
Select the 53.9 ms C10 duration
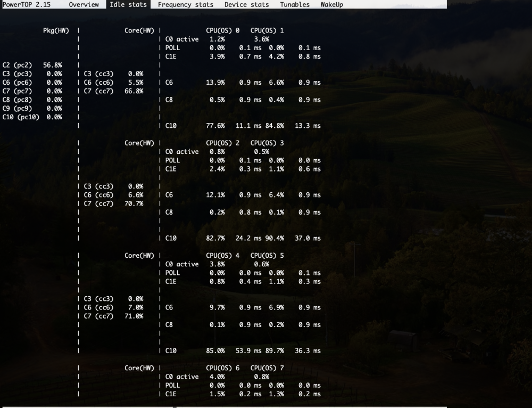248,350
